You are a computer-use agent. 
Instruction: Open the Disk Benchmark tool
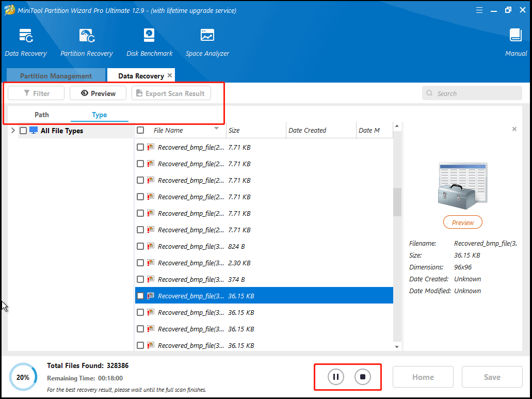(149, 42)
